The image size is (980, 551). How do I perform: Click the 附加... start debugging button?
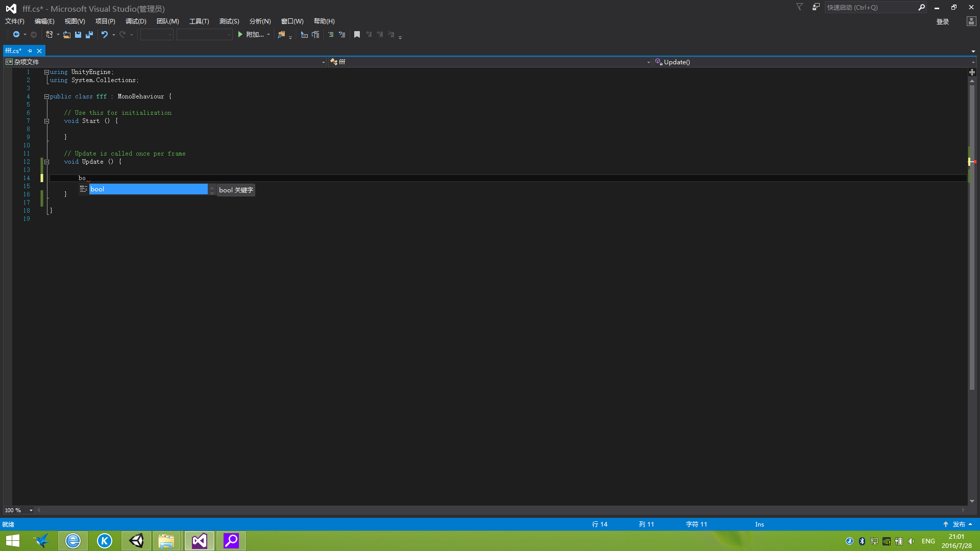point(251,35)
